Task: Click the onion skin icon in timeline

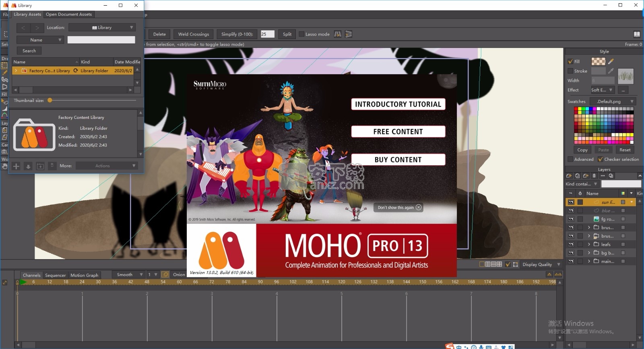Action: point(165,274)
